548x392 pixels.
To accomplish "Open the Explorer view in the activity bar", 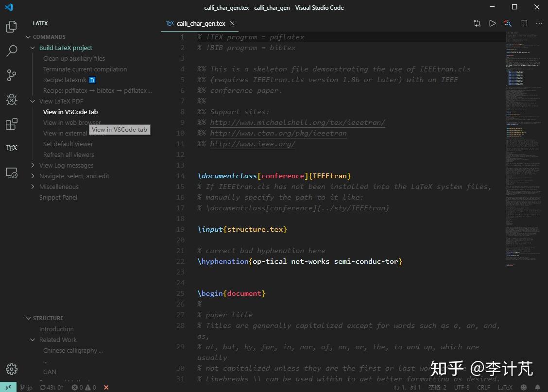I will [11, 27].
